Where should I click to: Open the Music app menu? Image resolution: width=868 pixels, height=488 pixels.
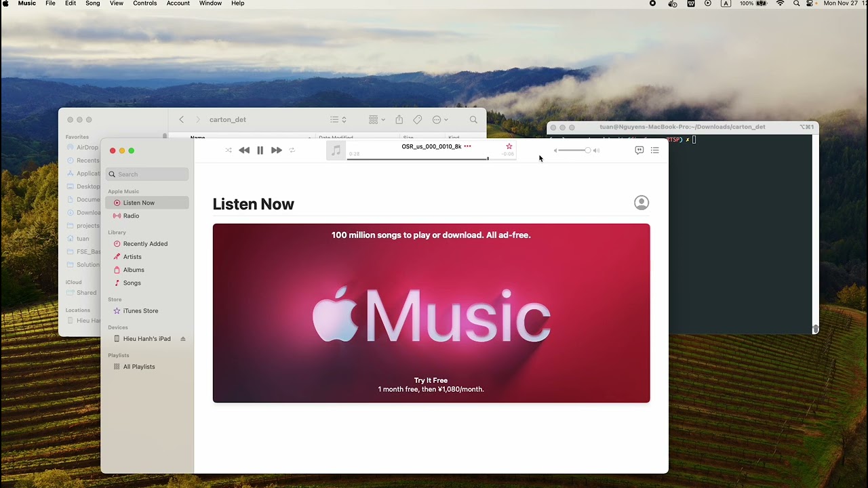click(27, 3)
